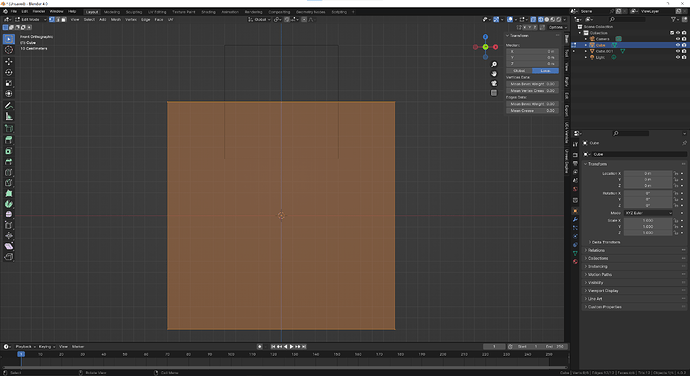The width and height of the screenshot is (690, 376).
Task: Open Modifier properties wrench tab
Action: pyautogui.click(x=575, y=219)
